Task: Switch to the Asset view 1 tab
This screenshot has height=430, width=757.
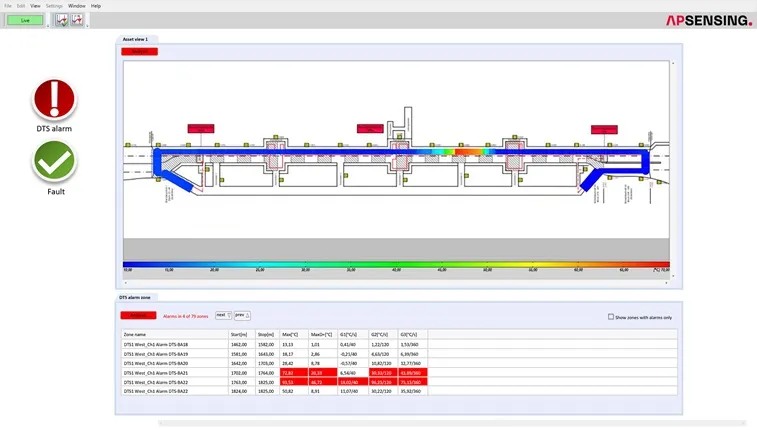Action: (x=135, y=39)
